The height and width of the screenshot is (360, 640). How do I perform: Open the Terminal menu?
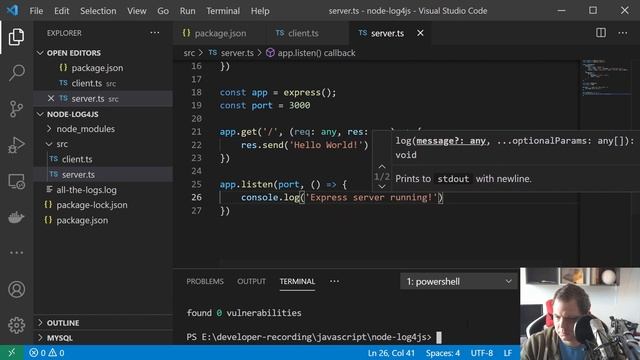[223, 11]
